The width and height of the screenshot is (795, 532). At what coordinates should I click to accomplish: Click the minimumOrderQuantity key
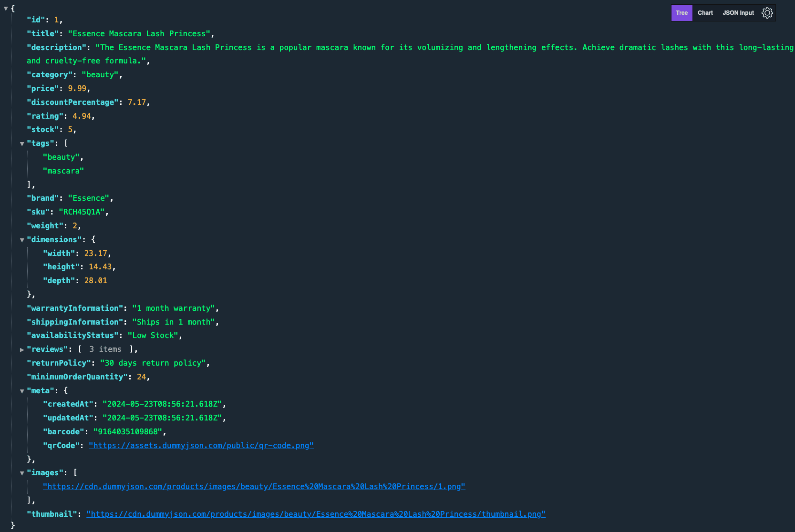(x=77, y=377)
